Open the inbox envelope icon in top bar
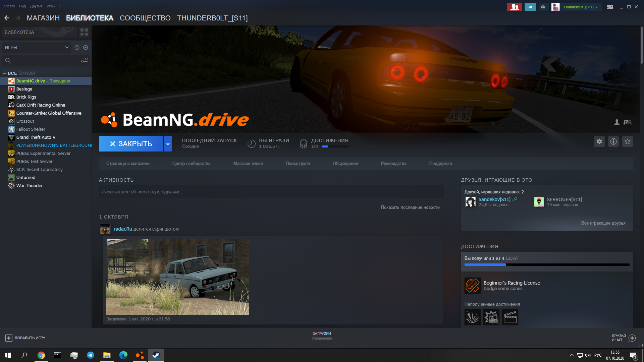The image size is (644, 362). [543, 7]
